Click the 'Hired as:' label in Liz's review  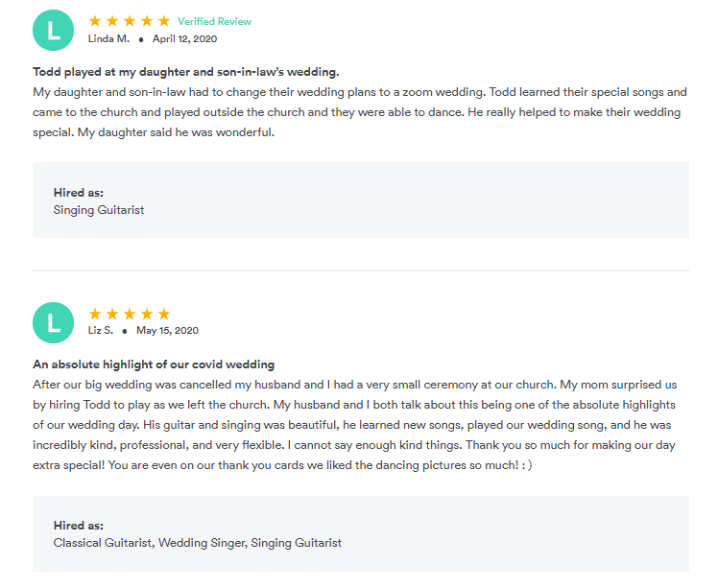[x=79, y=526]
